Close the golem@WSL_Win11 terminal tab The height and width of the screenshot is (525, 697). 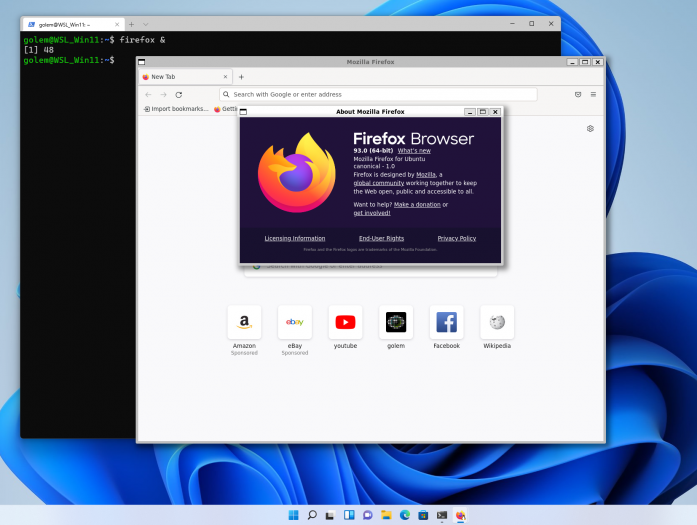[x=117, y=24]
